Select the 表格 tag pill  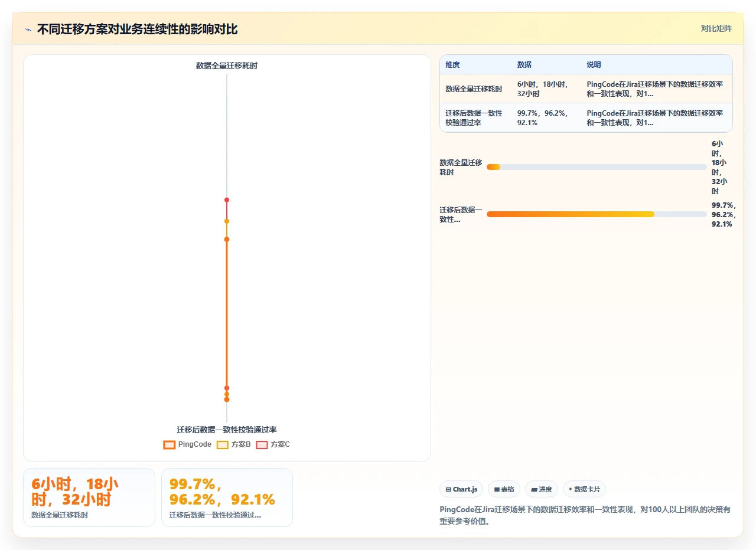click(x=504, y=489)
